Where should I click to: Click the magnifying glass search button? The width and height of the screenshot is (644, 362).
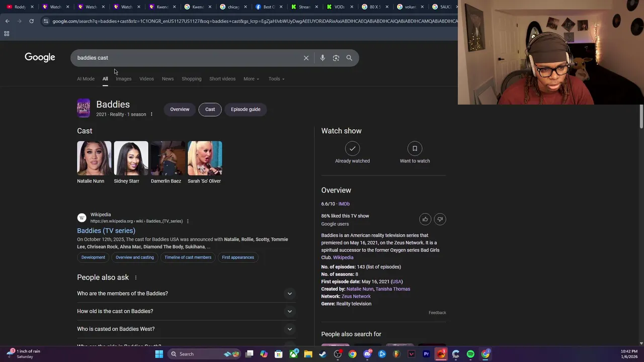349,58
